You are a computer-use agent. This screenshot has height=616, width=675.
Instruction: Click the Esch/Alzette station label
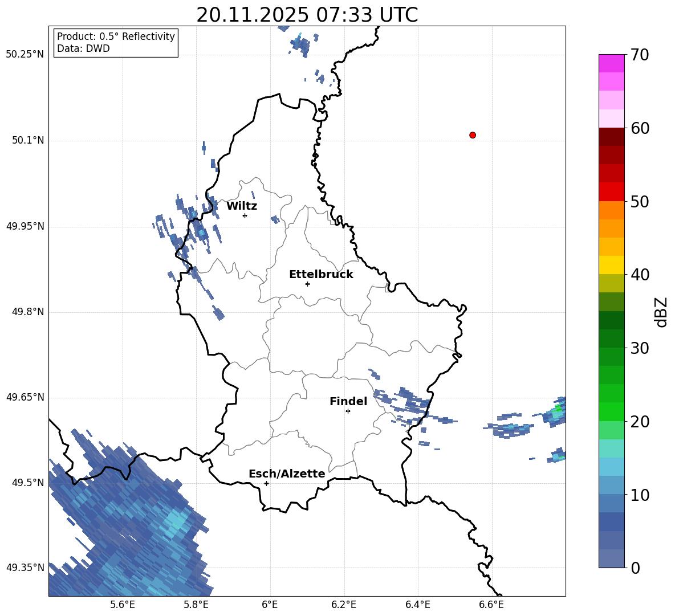click(x=287, y=474)
